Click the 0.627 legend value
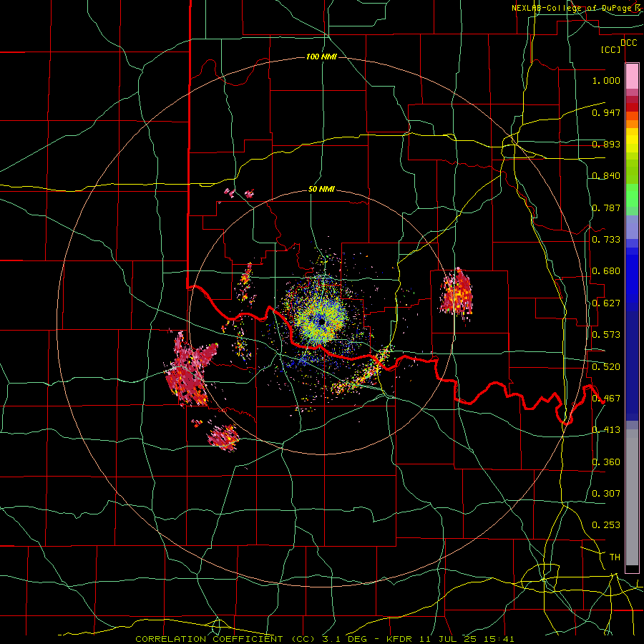Screen dimensions: 644x644 pos(606,303)
